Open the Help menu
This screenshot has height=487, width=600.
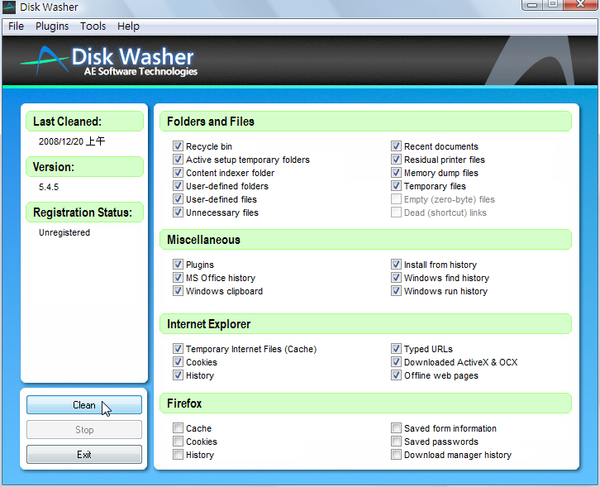tap(128, 26)
